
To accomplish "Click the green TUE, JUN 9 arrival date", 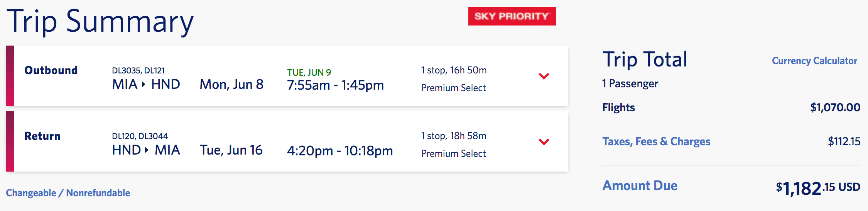I will pos(309,72).
